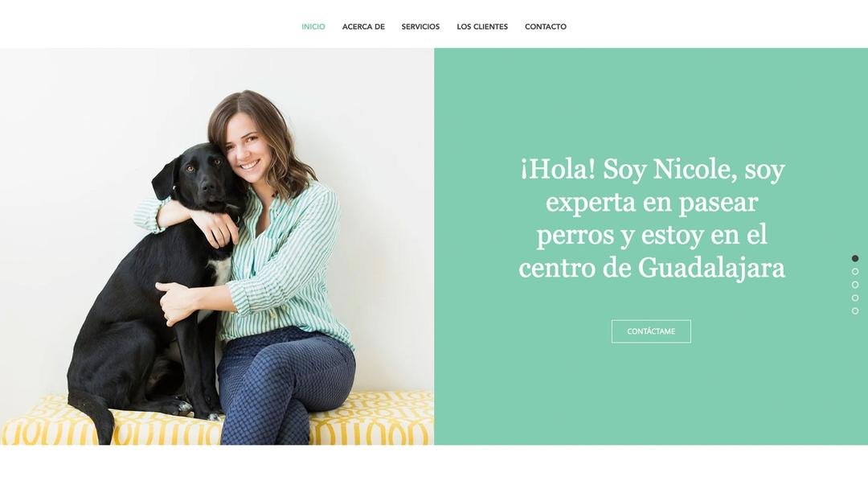Jump to the second section dot
Image resolution: width=868 pixels, height=489 pixels.
(x=854, y=272)
